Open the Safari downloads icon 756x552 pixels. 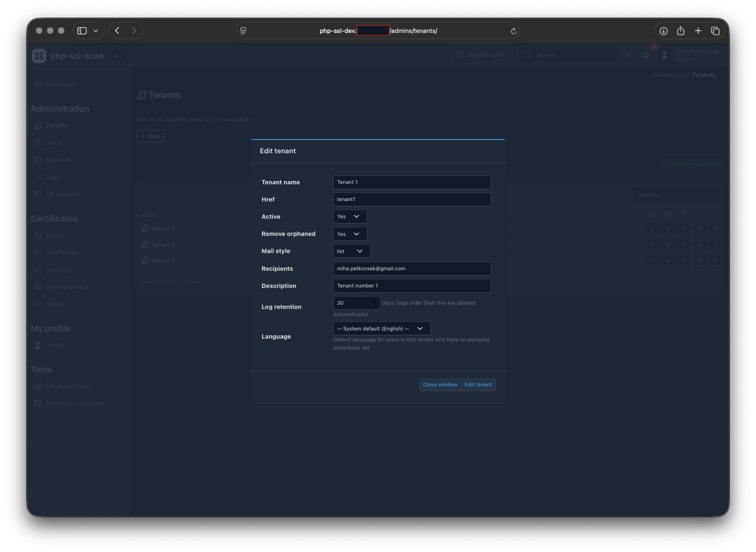click(x=663, y=31)
